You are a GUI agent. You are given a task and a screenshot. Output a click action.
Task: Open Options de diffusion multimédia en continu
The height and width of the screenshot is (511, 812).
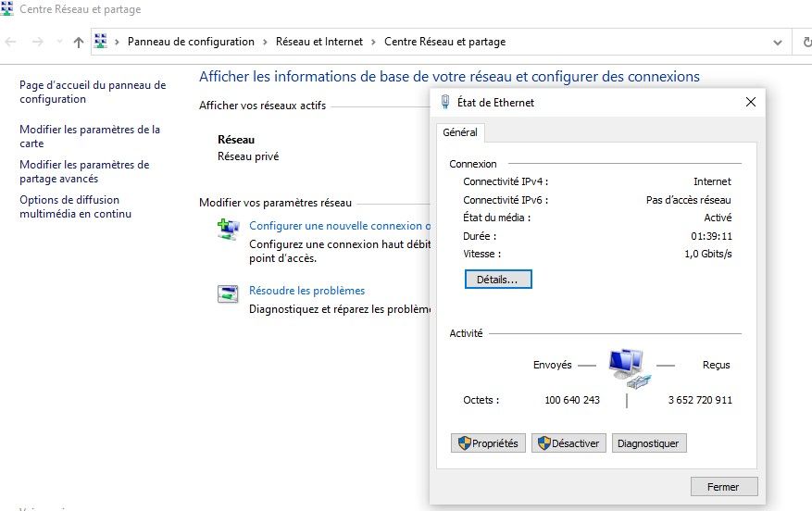(x=76, y=206)
